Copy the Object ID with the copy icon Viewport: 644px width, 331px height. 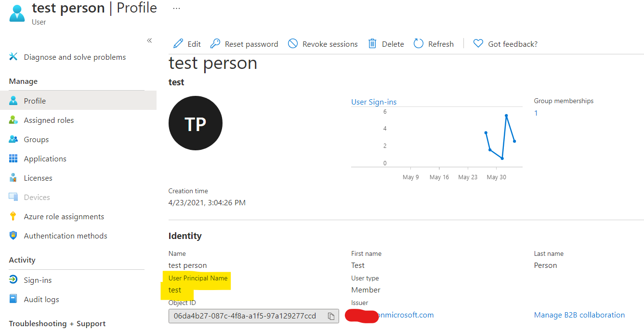click(331, 316)
